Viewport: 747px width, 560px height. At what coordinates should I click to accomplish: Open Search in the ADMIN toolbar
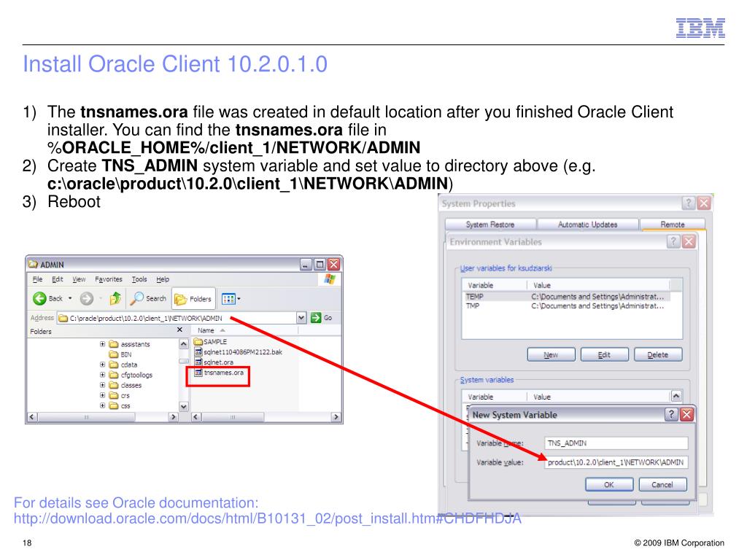tap(149, 298)
